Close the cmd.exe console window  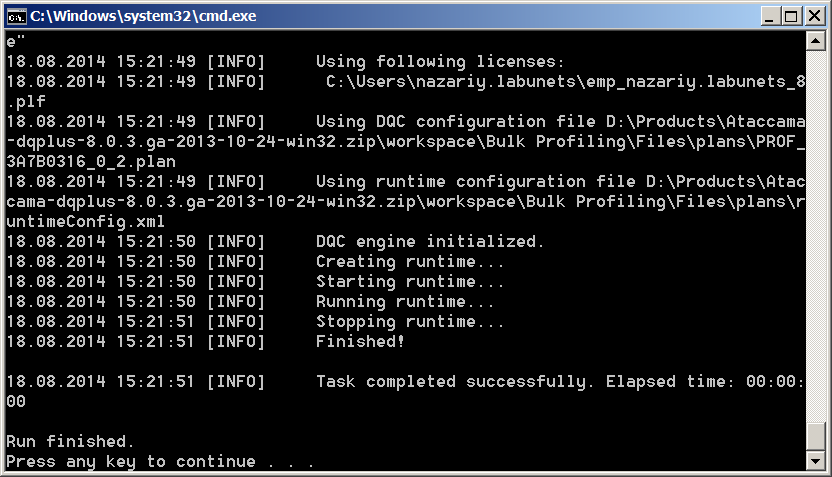tap(813, 16)
